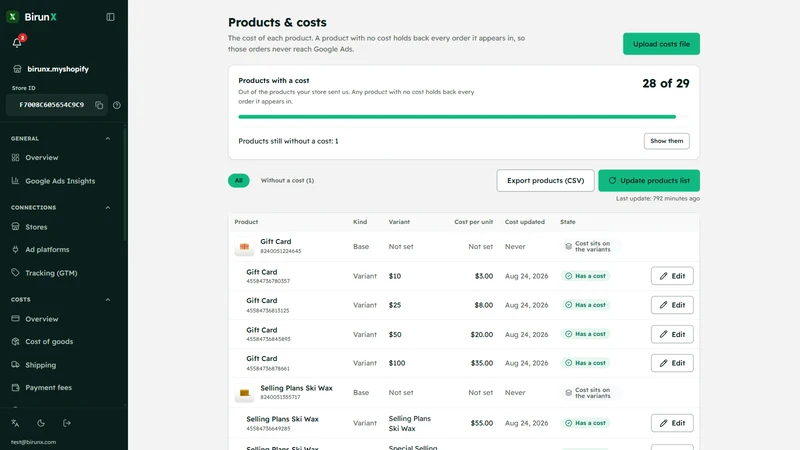
Task: Click the Shipping truck icon
Action: point(15,365)
